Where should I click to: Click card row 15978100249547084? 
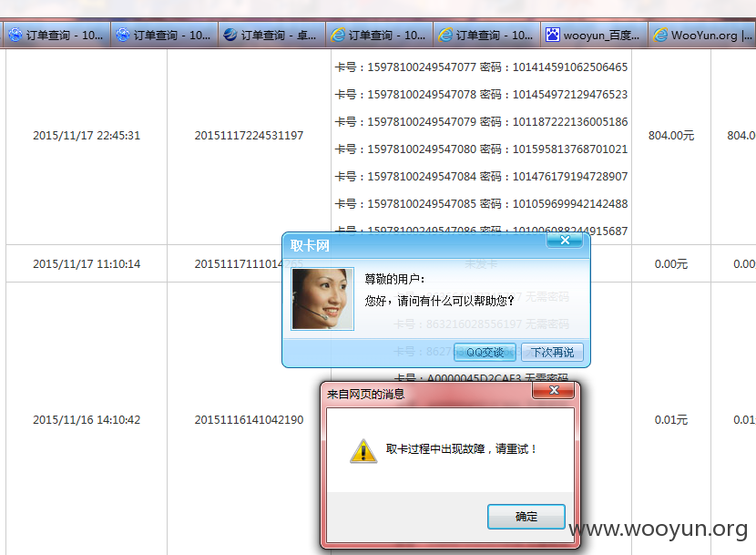tap(481, 177)
